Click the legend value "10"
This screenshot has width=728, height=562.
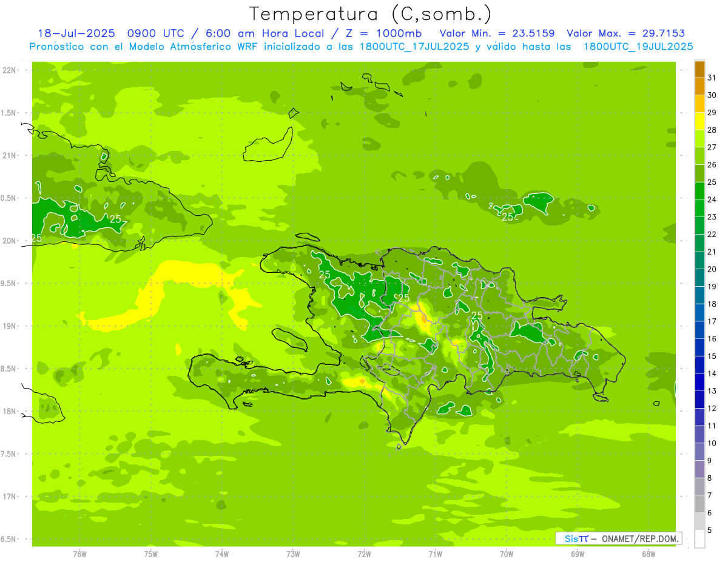click(712, 443)
